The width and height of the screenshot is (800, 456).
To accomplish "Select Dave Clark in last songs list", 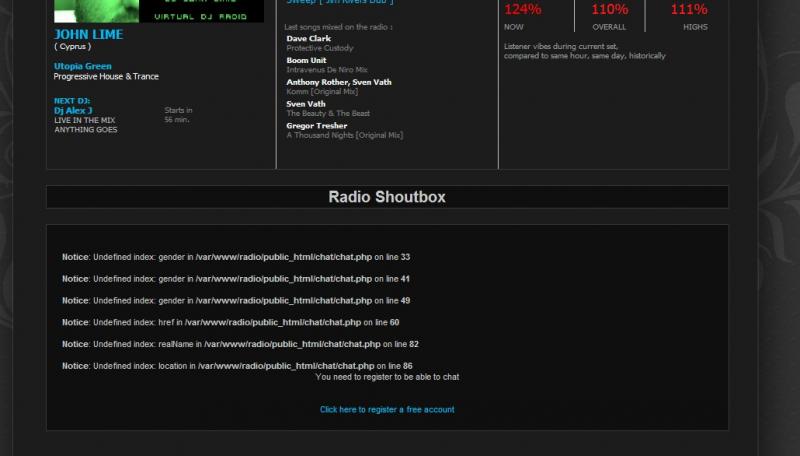I will point(309,38).
